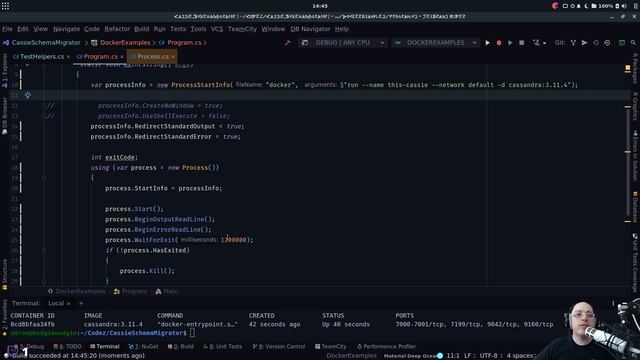
Task: Close the Program.cs tab
Action: pyautogui.click(x=122, y=57)
